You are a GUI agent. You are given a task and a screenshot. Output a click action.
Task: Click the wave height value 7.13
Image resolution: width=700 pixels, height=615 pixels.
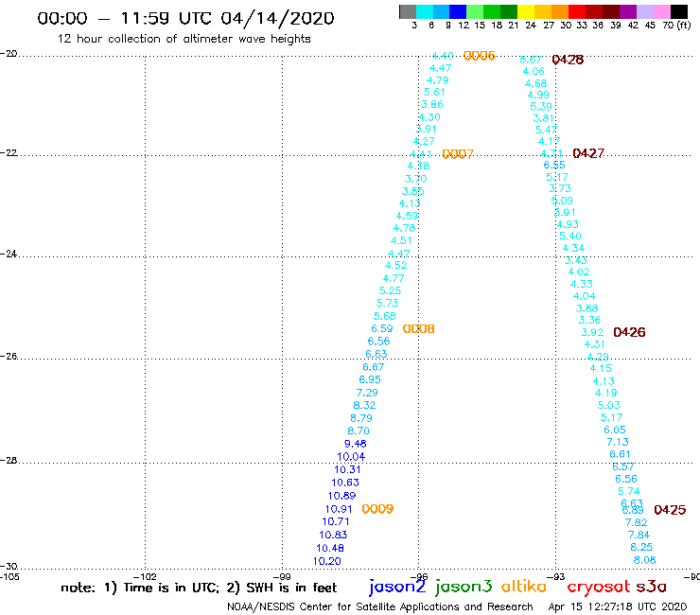click(618, 442)
